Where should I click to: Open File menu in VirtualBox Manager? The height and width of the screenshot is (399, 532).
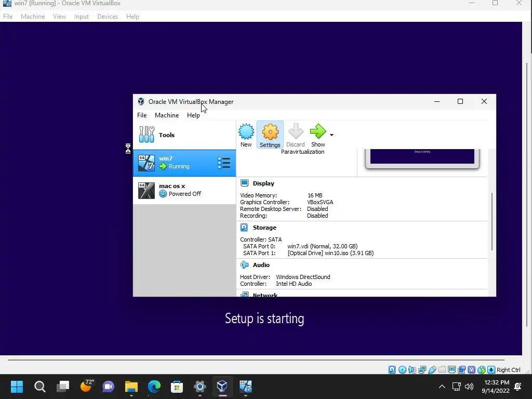[x=142, y=115]
